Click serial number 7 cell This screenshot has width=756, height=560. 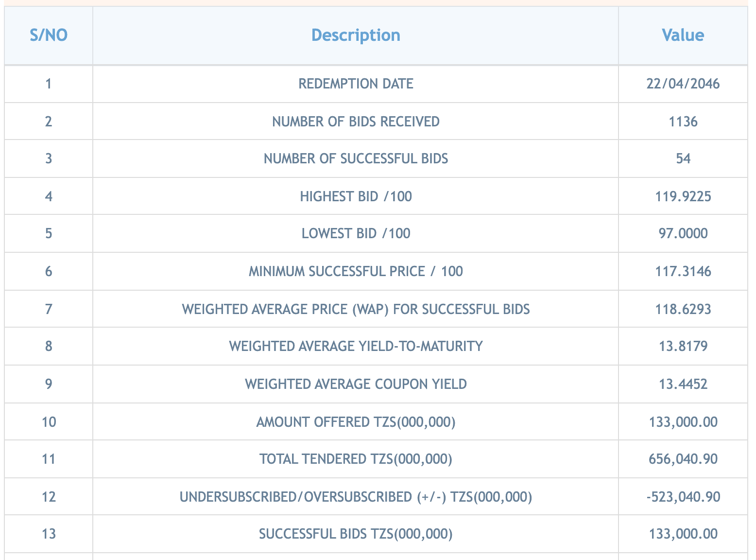49,309
